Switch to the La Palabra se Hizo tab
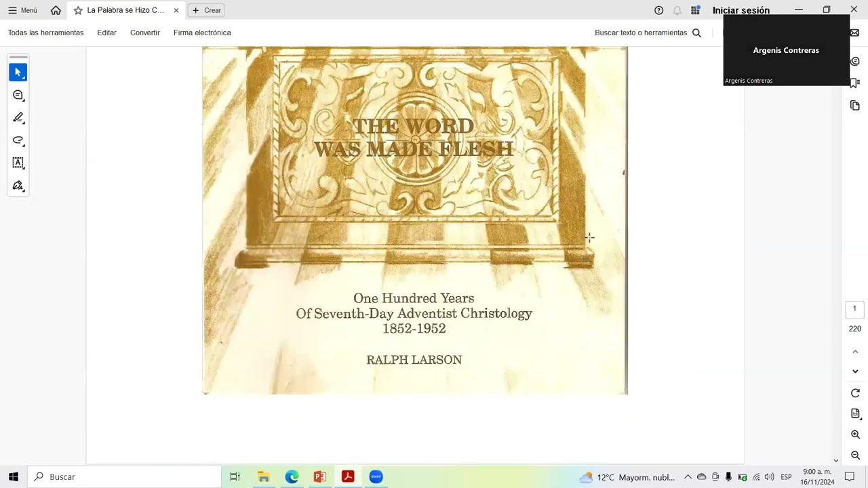Viewport: 868px width, 488px height. 125,10
